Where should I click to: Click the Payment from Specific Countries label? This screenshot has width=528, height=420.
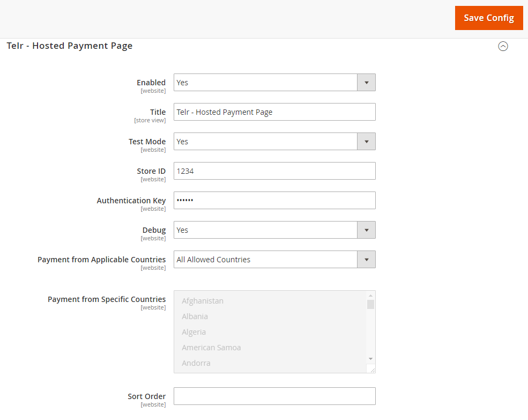pos(107,299)
